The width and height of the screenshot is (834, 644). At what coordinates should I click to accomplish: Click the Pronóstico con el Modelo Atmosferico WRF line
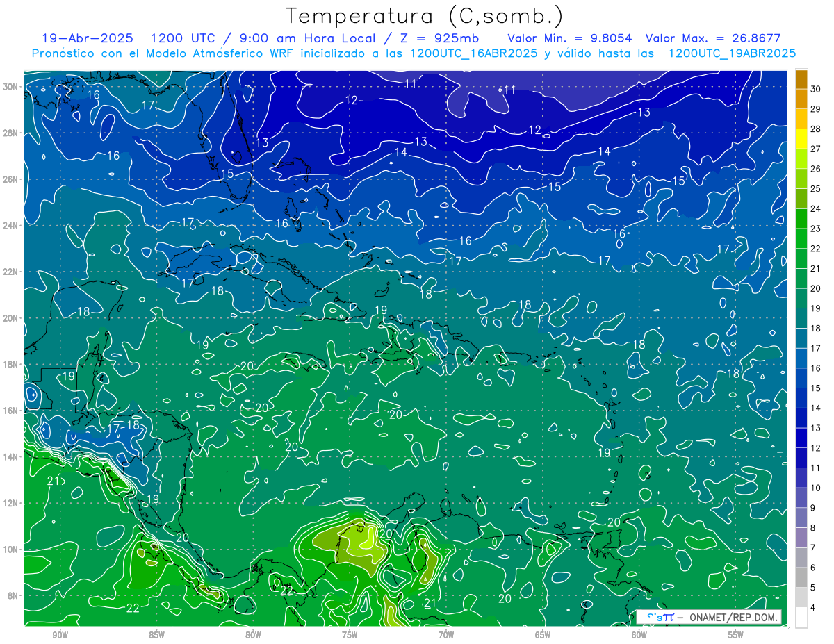click(414, 53)
